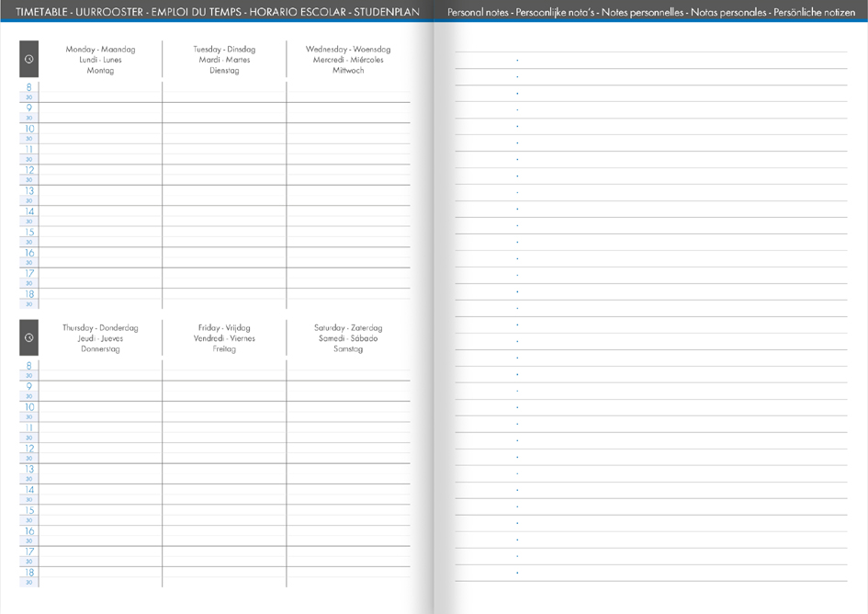Click the Personal notes page title
Screen dimensions: 868x614
coord(651,12)
